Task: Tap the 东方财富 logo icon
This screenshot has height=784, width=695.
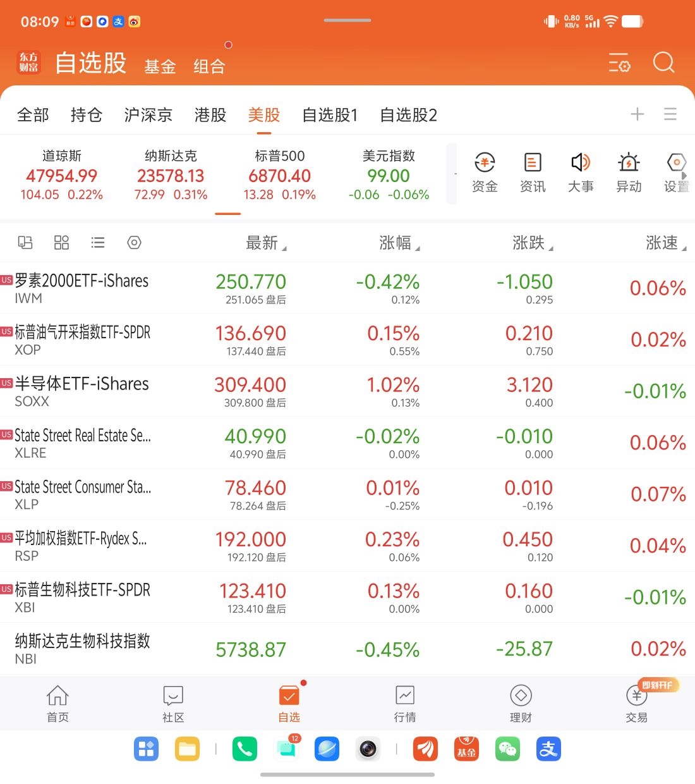Action: [28, 63]
